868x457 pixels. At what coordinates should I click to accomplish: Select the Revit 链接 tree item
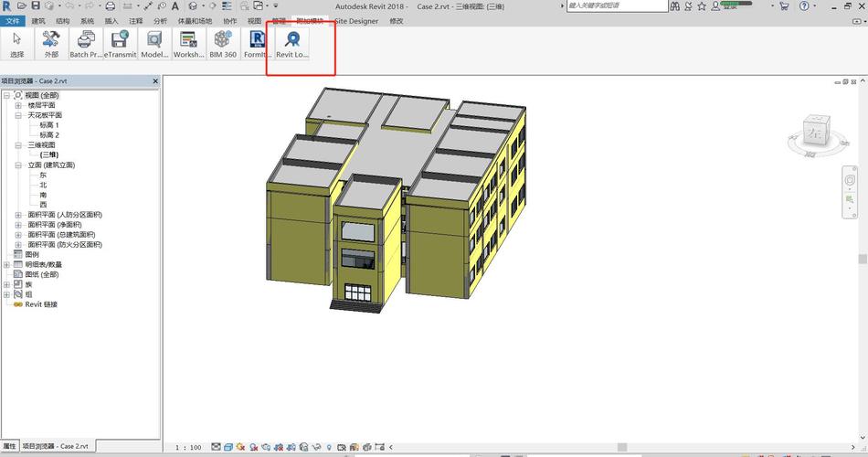(x=41, y=304)
